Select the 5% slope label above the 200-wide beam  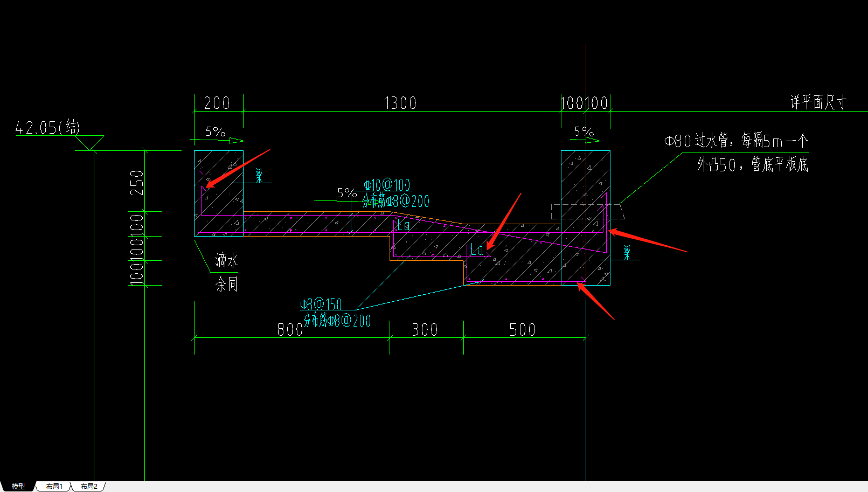click(x=215, y=131)
